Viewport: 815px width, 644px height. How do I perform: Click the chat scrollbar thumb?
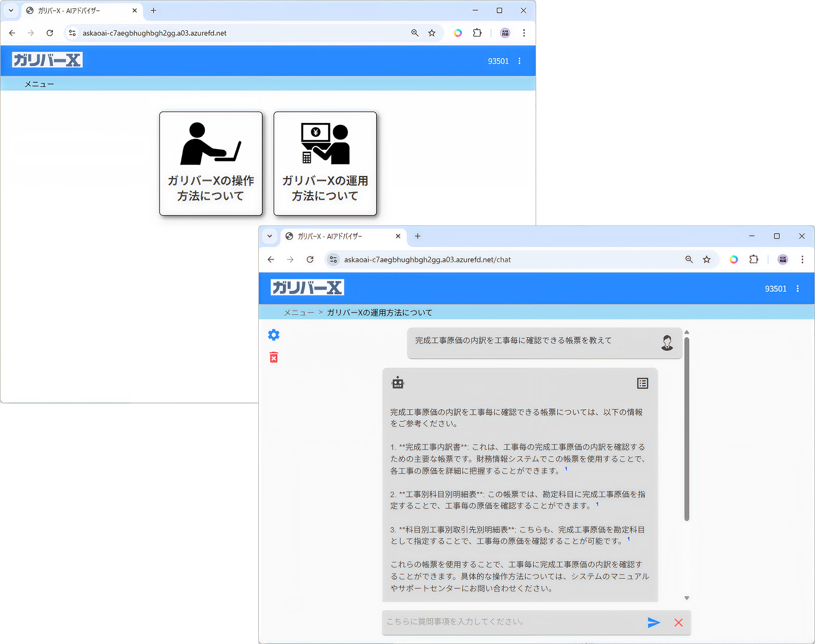[x=686, y=429]
